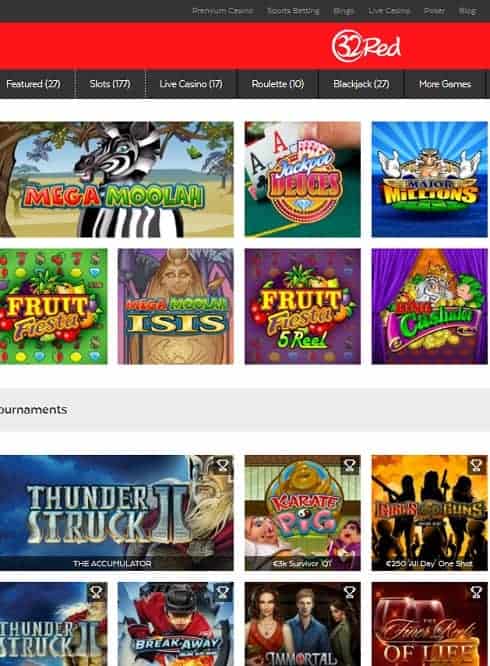Visit the Premium Casino link

[222, 11]
